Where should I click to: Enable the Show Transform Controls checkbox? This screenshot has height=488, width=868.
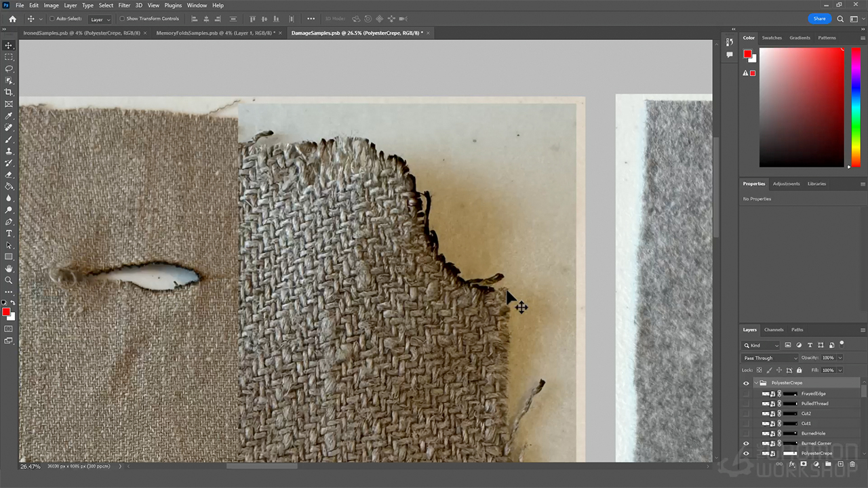pyautogui.click(x=122, y=19)
